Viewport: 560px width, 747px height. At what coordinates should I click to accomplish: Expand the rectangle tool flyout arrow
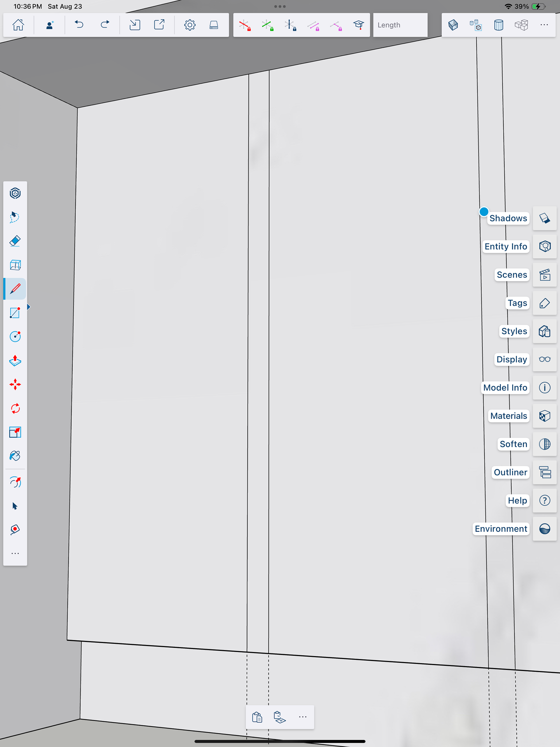29,307
